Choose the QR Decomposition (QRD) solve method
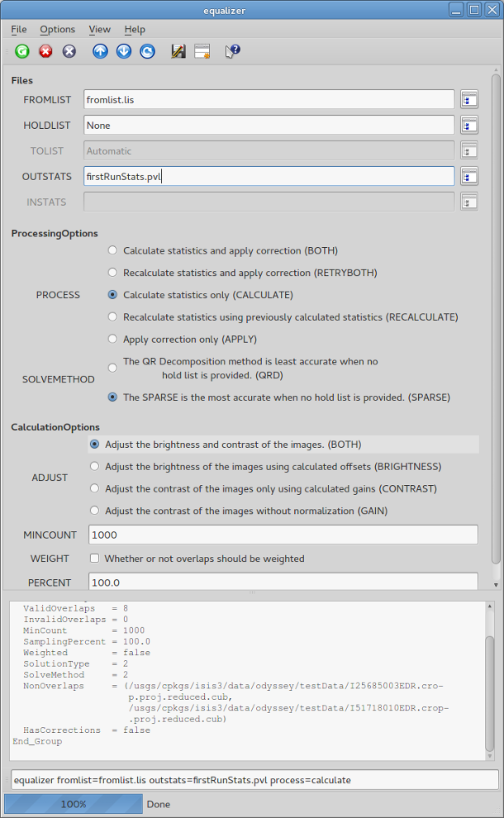Screen dimensions: 504x818 (x=113, y=368)
